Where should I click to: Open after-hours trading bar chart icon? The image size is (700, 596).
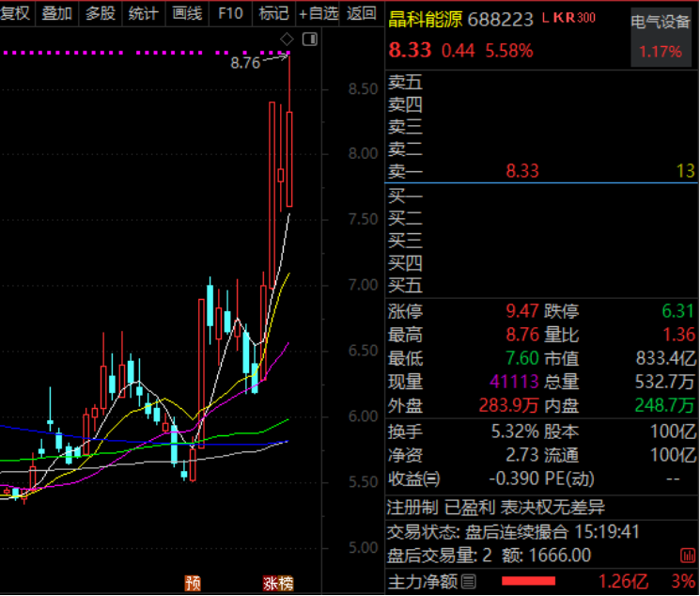[x=689, y=557]
